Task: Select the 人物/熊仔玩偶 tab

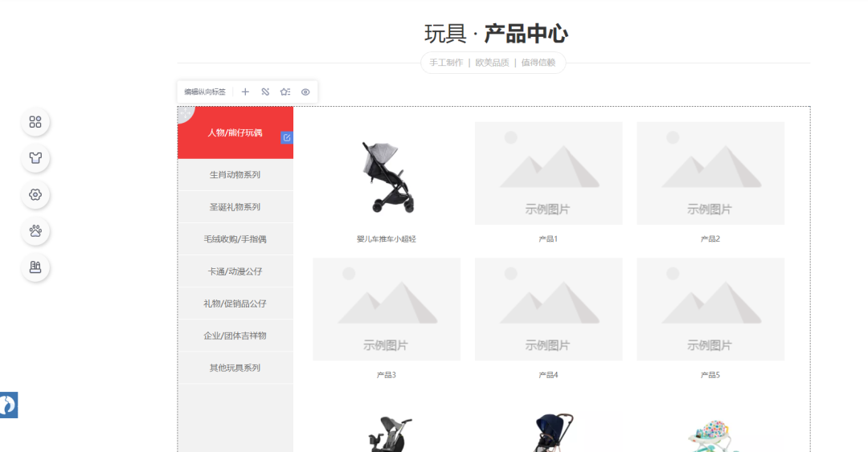Action: 235,132
